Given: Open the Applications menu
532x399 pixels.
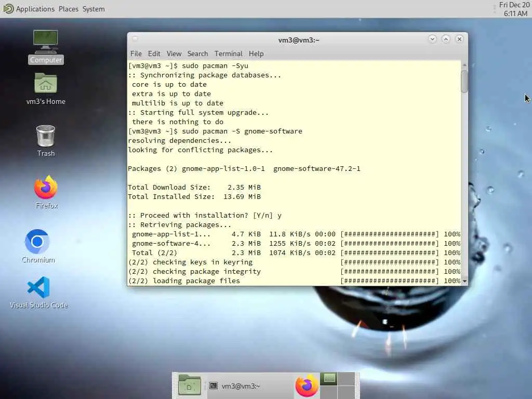Looking at the screenshot, I should [x=35, y=9].
